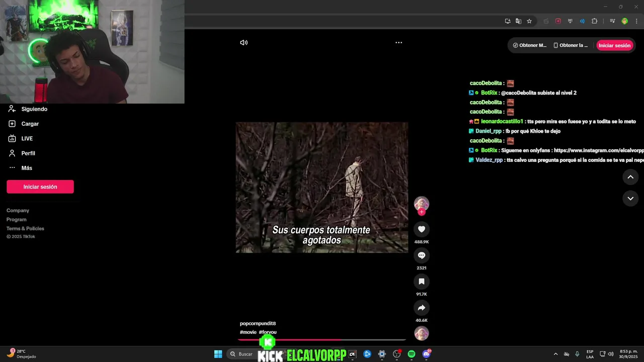Viewport: 644px width, 362px height.
Task: Open the media control music-list icon
Action: pos(612,21)
